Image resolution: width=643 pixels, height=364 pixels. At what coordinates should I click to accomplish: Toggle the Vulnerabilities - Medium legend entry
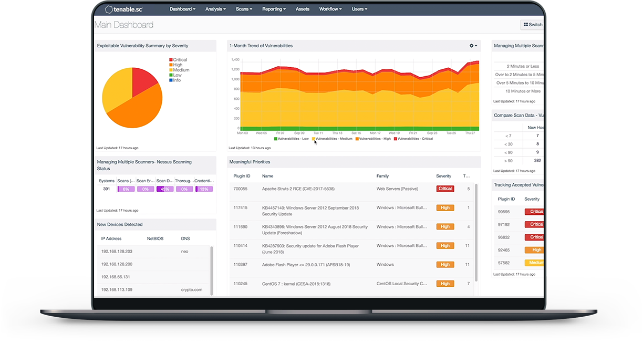point(334,139)
